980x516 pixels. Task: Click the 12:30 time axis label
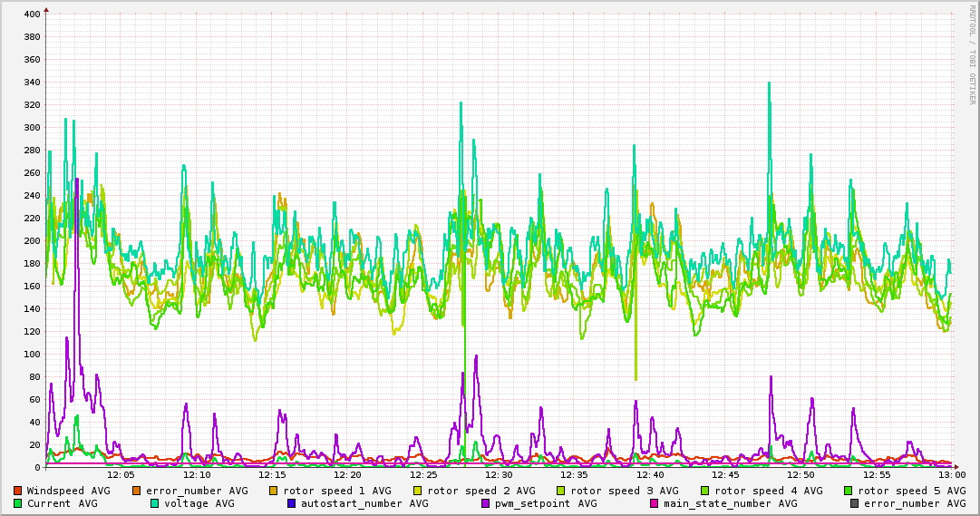499,474
